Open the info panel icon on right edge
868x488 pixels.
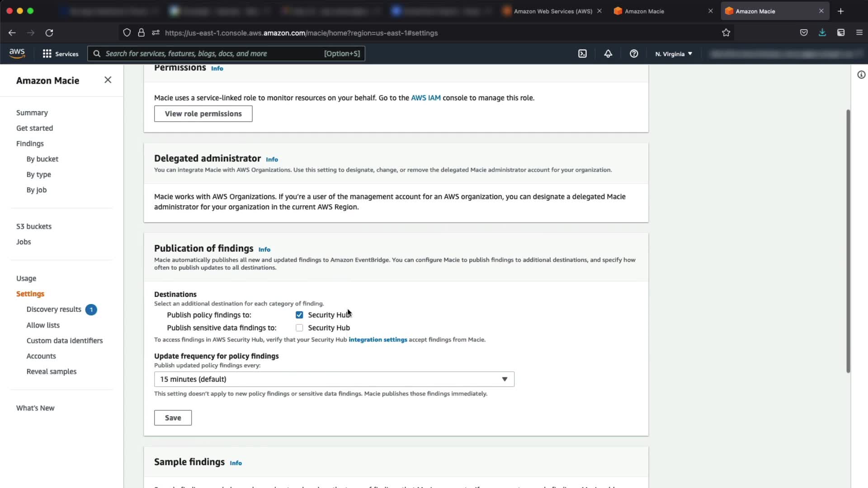pyautogui.click(x=861, y=75)
